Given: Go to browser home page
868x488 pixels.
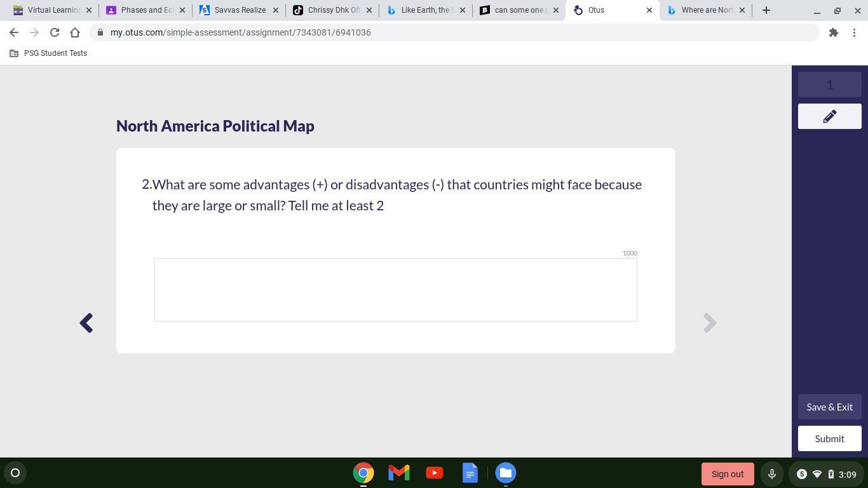Looking at the screenshot, I should (x=75, y=32).
